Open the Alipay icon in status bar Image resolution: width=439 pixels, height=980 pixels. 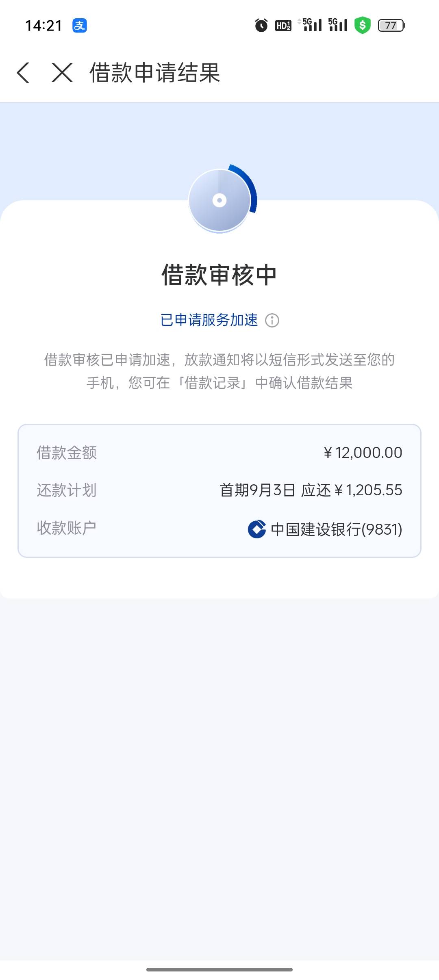80,25
